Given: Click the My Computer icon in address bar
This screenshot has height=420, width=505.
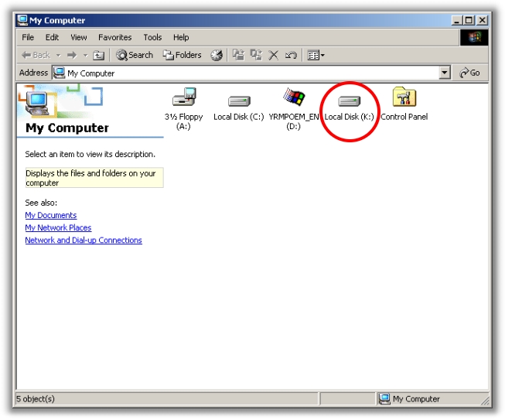Looking at the screenshot, I should pos(59,73).
